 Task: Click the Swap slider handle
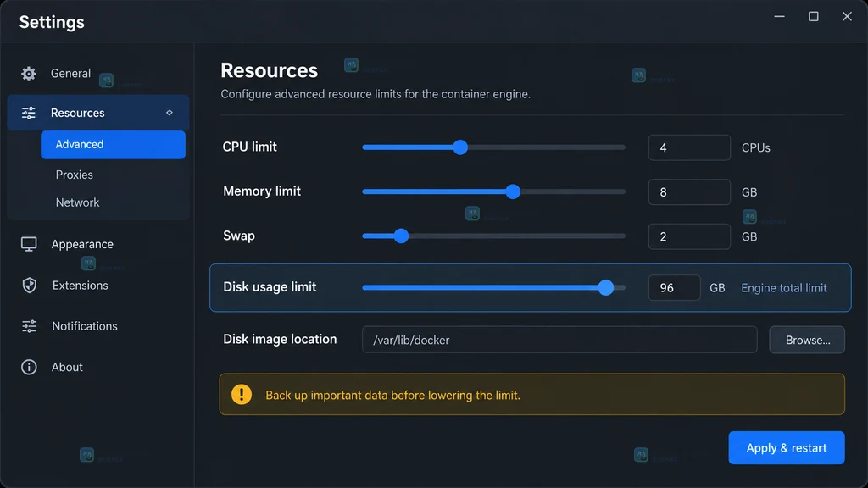click(x=401, y=236)
